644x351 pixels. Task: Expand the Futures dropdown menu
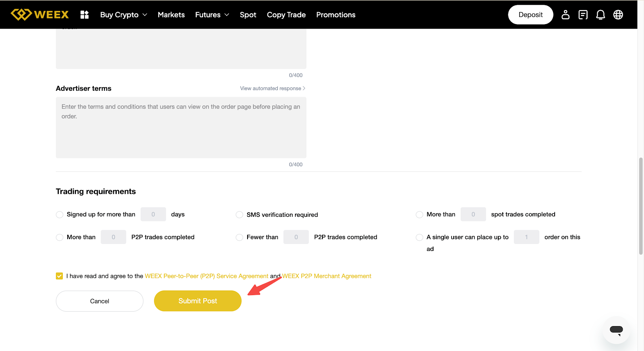[212, 15]
